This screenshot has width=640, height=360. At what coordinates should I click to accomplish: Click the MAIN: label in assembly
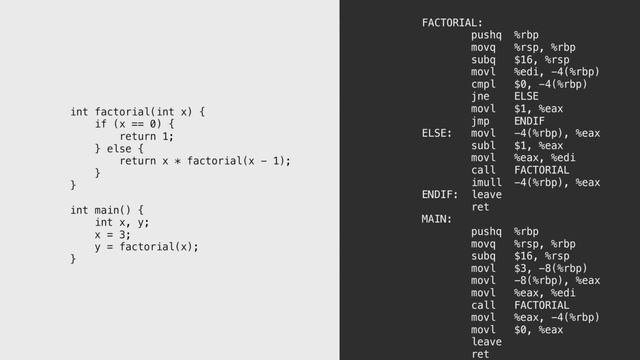[437, 219]
